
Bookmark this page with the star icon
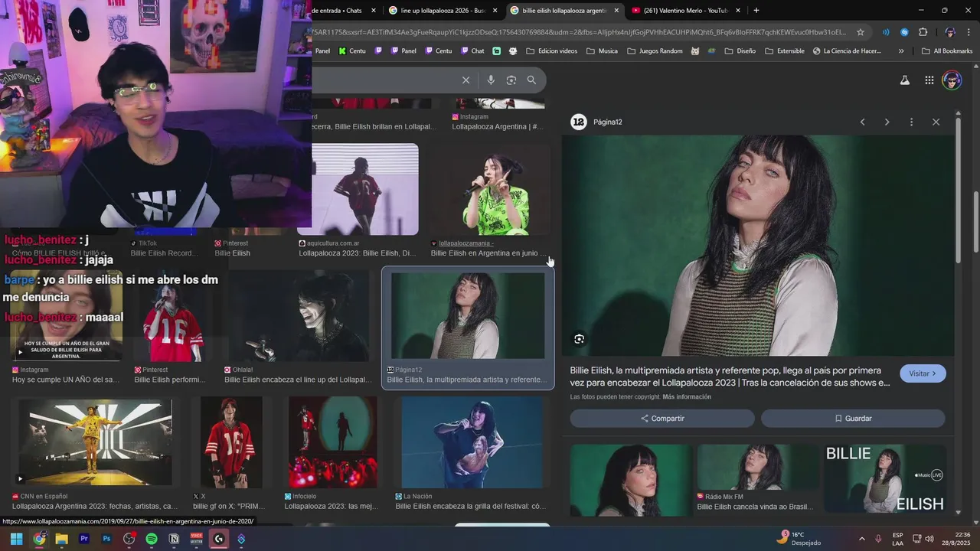861,32
